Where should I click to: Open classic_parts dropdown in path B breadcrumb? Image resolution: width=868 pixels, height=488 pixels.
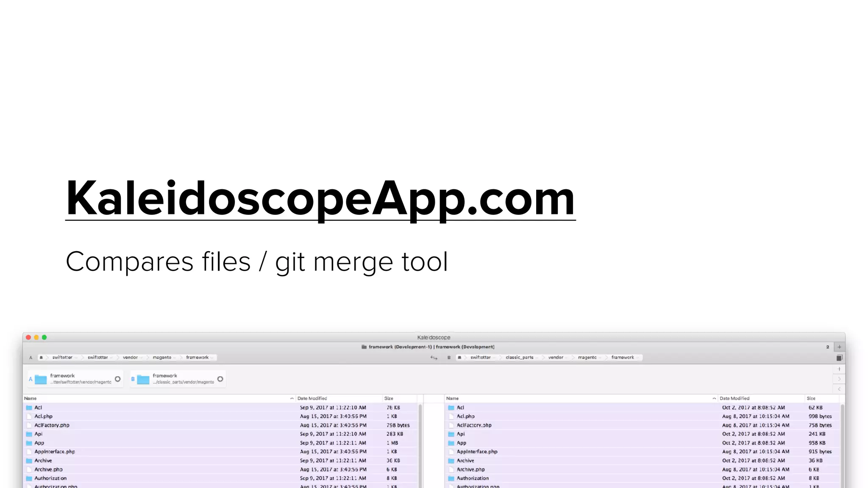522,358
